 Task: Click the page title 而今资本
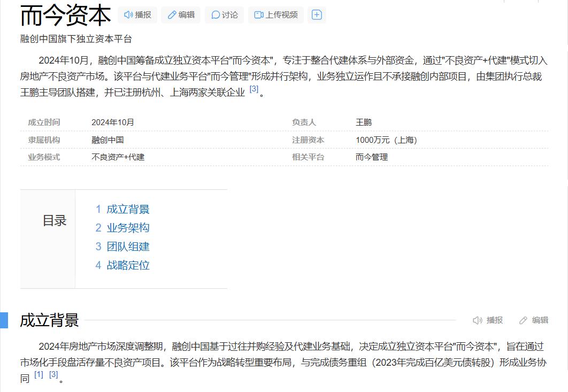pos(66,16)
